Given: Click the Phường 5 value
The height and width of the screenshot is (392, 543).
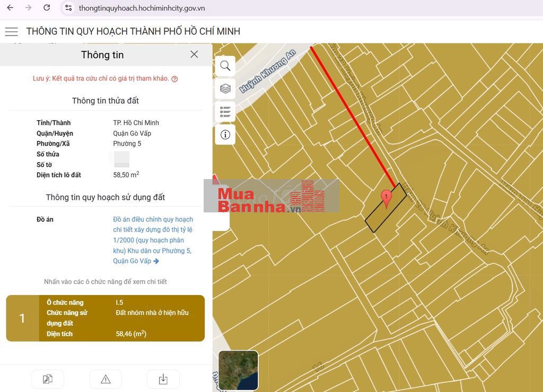Looking at the screenshot, I should [x=127, y=144].
